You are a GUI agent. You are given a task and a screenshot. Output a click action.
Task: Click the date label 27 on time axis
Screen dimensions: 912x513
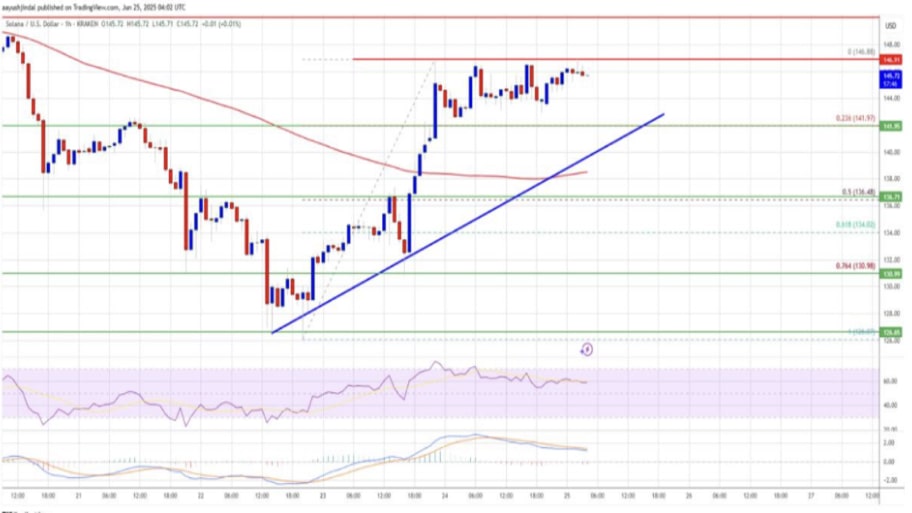click(x=811, y=496)
